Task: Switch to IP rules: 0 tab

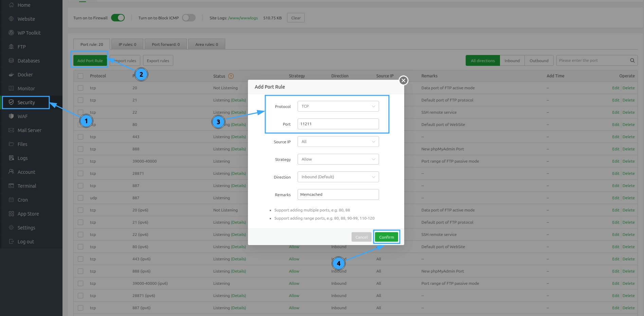Action: [x=127, y=44]
